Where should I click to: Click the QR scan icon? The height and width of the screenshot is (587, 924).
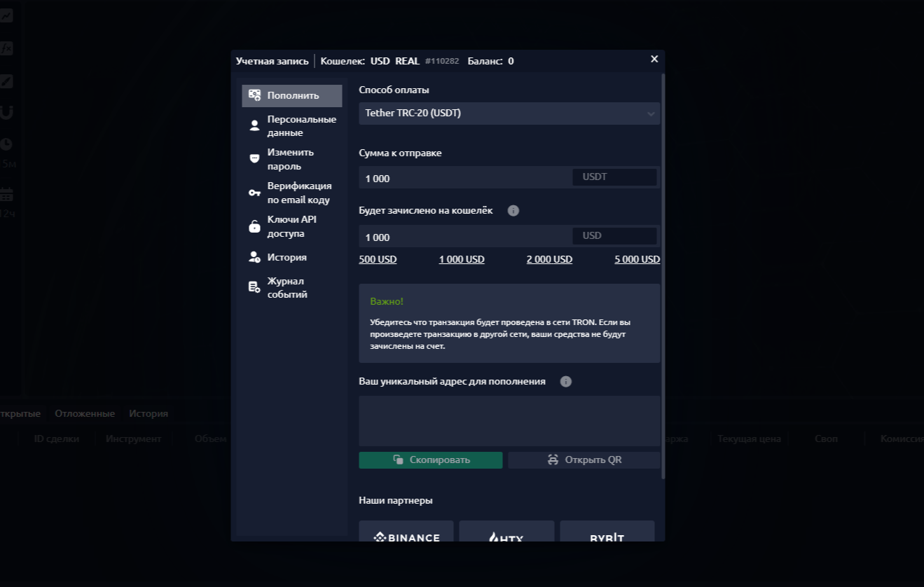coord(553,460)
